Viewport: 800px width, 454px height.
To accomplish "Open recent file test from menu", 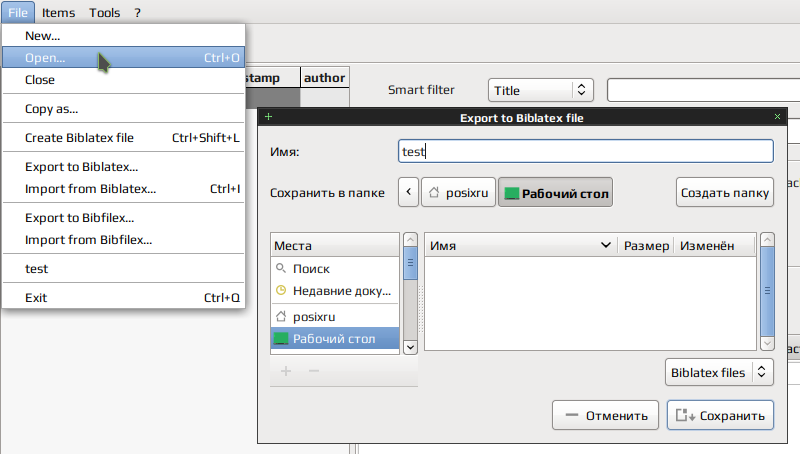I will point(123,269).
